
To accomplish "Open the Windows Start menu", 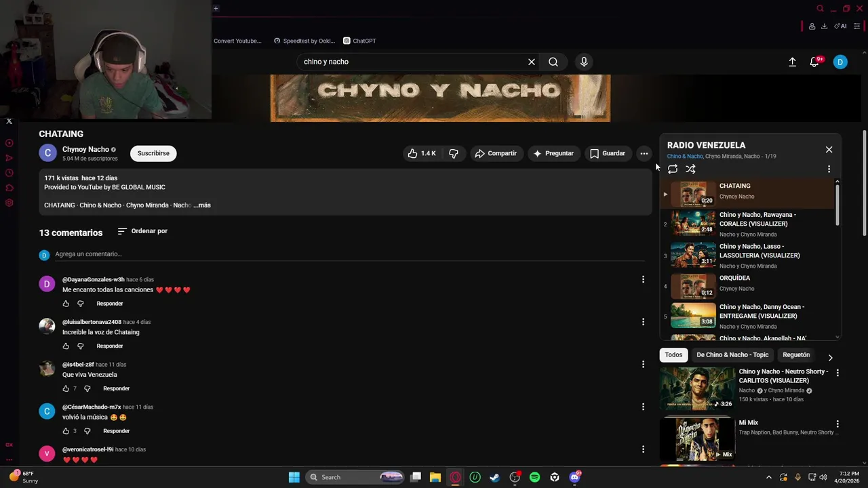I will coord(294,477).
